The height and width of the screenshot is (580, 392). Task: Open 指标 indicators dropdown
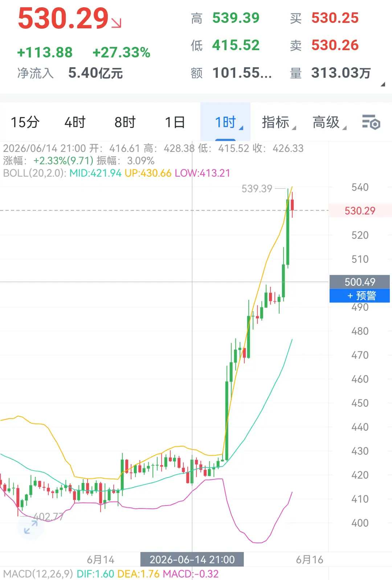click(x=278, y=122)
